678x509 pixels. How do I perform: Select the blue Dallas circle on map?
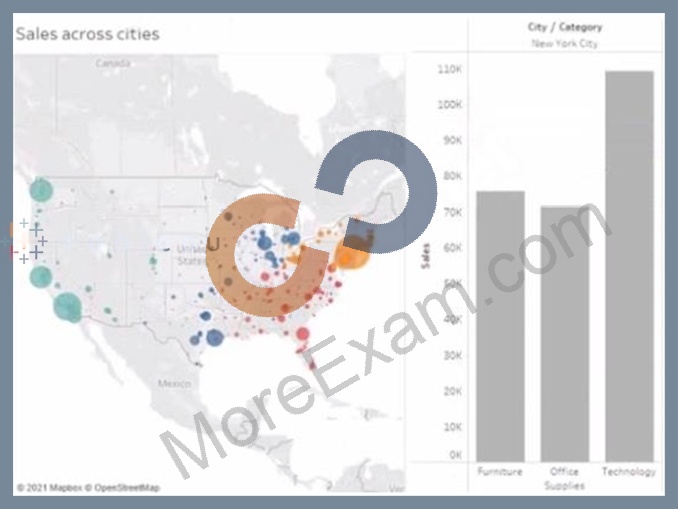click(x=205, y=316)
